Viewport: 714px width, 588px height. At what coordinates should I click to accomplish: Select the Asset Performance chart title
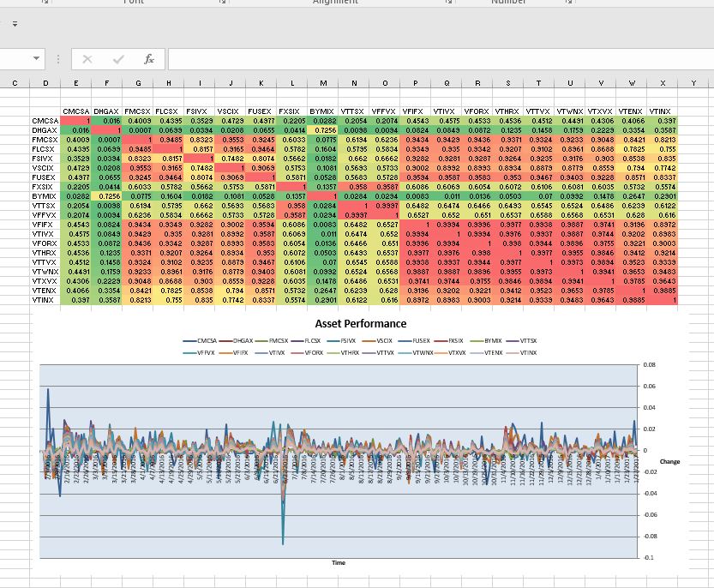click(x=360, y=324)
